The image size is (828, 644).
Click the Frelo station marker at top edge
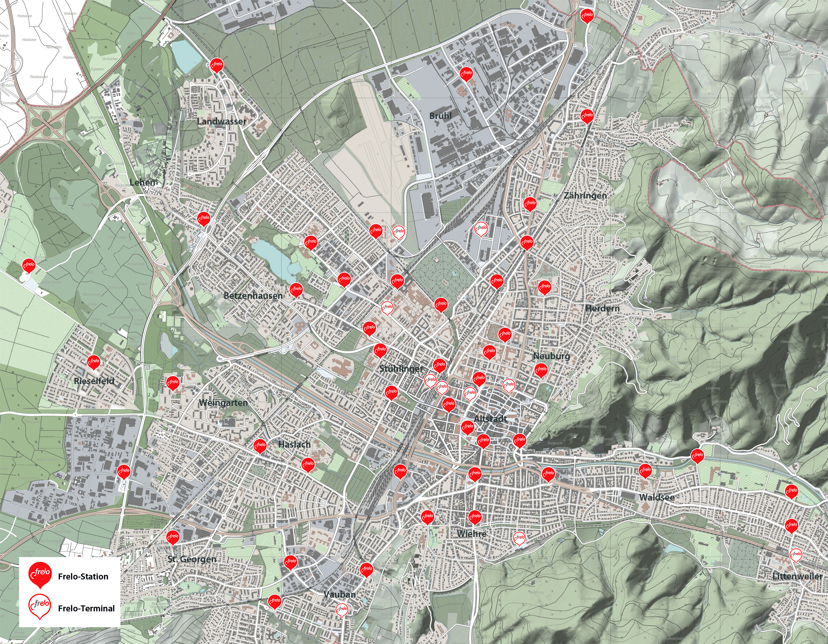[587, 15]
